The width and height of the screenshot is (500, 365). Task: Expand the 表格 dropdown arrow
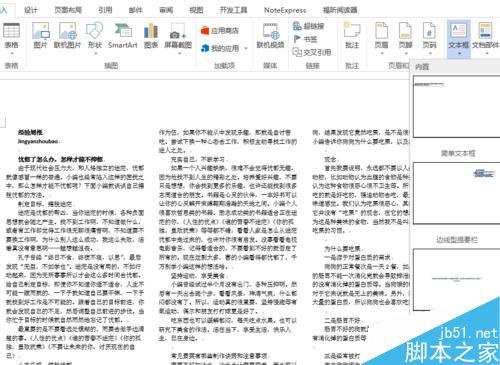point(12,53)
